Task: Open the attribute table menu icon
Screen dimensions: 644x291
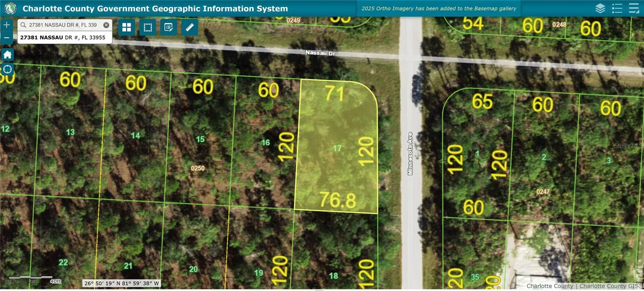Action: (634, 8)
